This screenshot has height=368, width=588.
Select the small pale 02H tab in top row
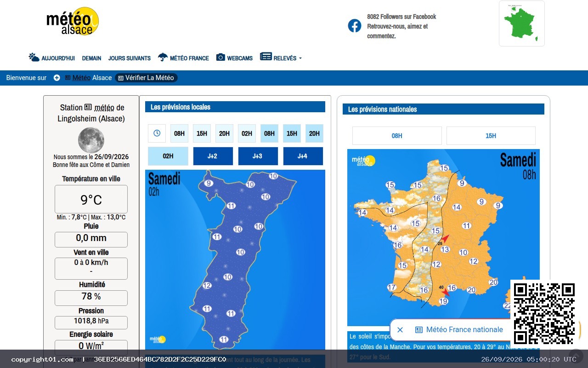click(x=247, y=133)
